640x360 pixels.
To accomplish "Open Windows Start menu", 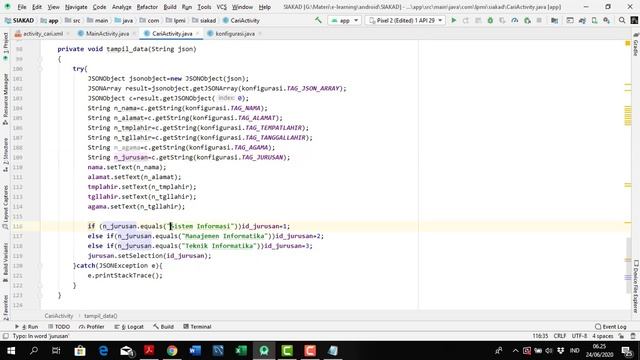I will pos(11,351).
